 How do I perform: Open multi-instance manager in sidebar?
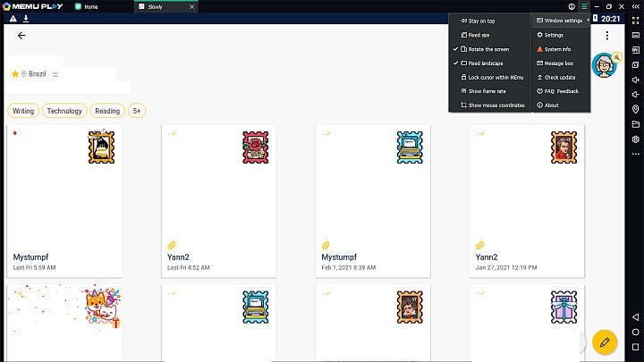(x=636, y=65)
